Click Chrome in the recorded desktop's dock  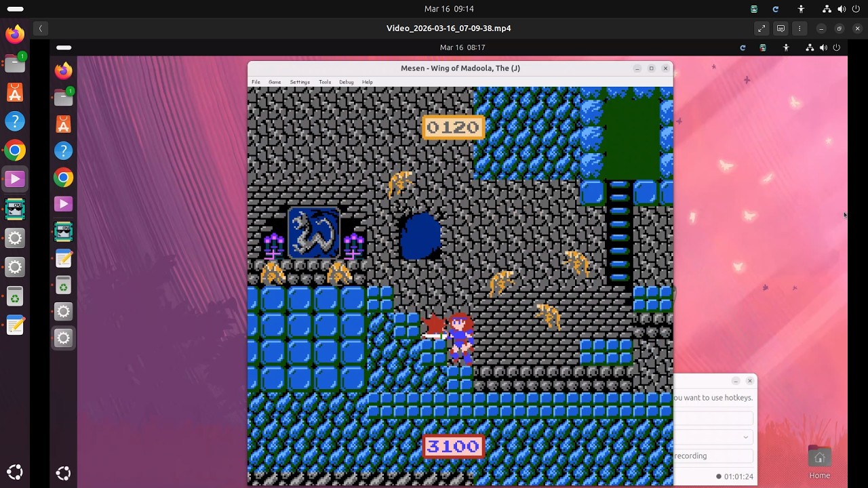tap(63, 178)
